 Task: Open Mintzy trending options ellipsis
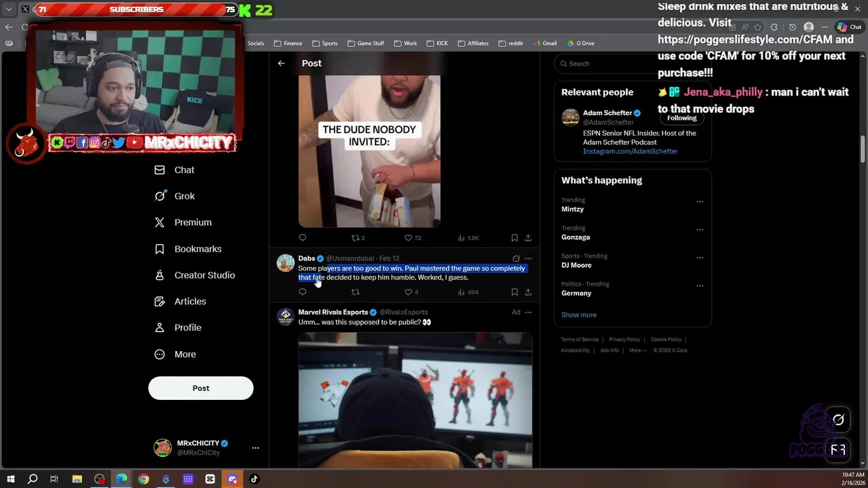tap(700, 201)
